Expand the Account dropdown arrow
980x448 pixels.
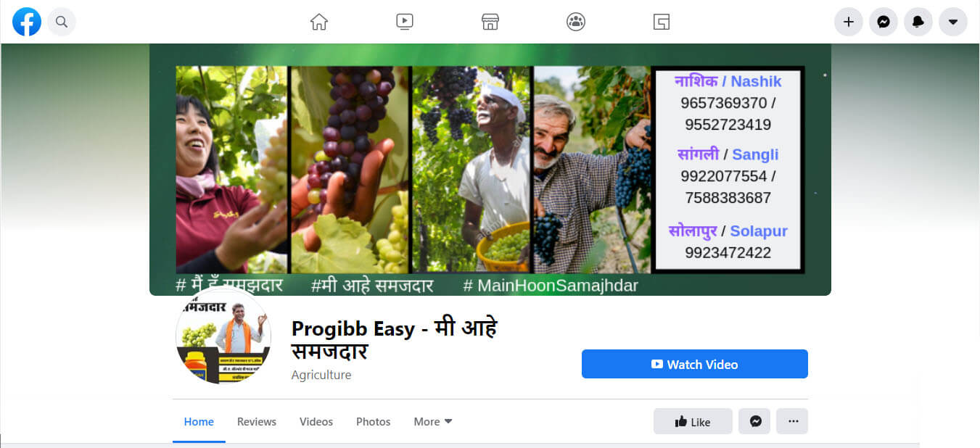953,22
